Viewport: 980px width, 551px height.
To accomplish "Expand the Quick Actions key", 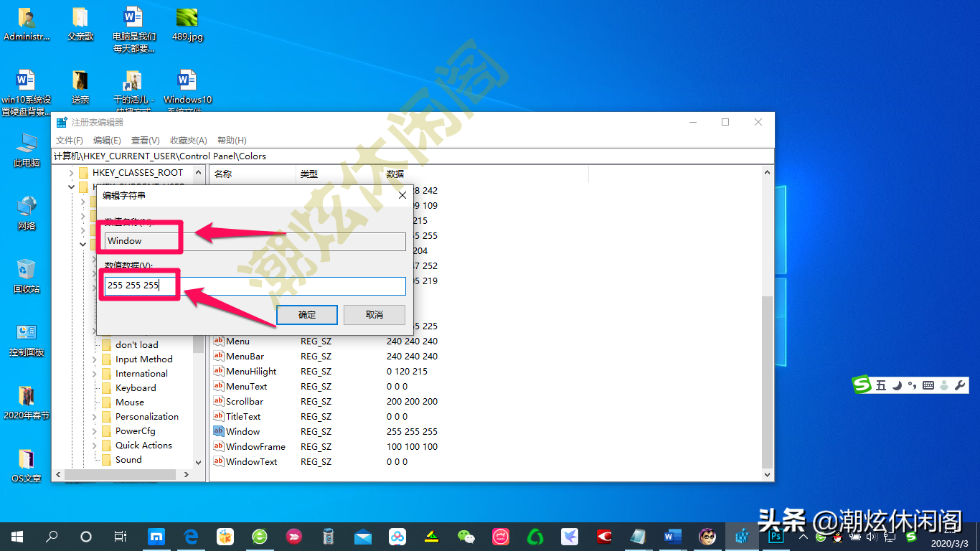I will pyautogui.click(x=95, y=446).
